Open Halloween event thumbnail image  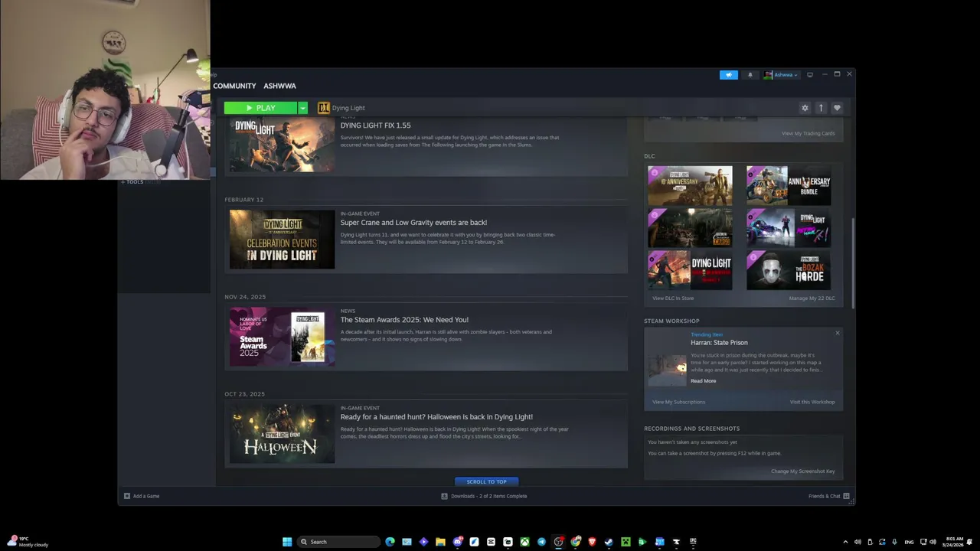282,434
